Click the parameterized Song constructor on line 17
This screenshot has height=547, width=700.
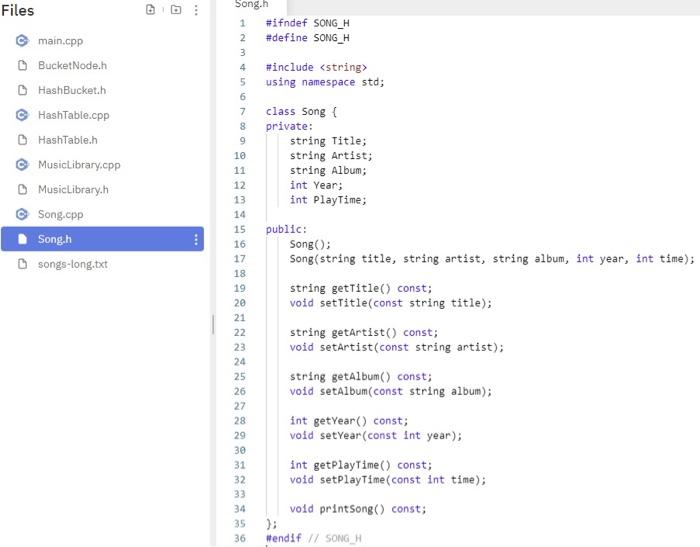tap(492, 259)
